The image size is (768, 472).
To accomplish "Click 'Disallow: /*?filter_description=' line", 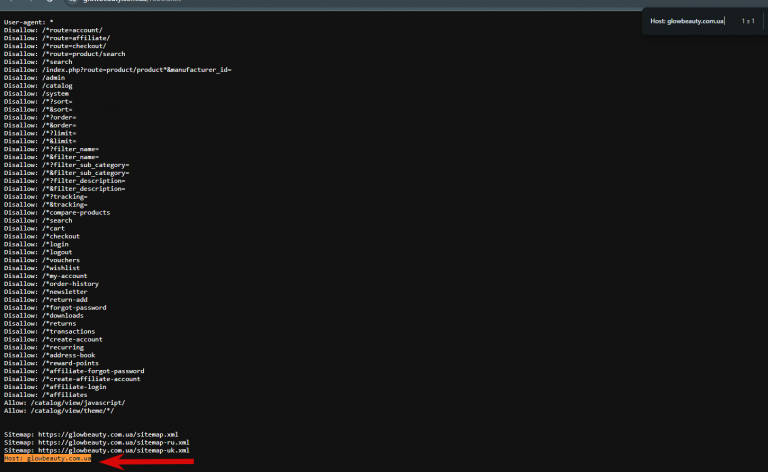I will tap(65, 181).
